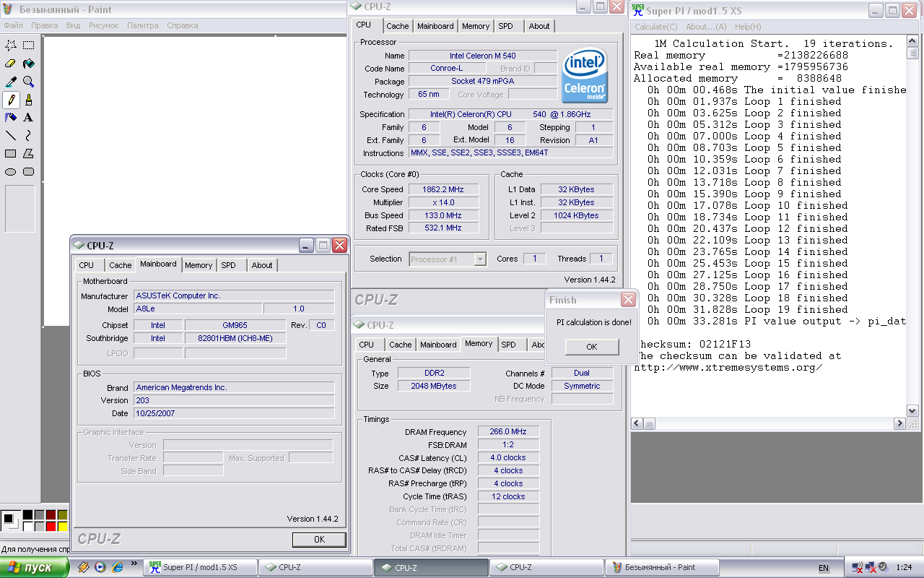Launch Winamp from the quick launch bar
Image resolution: width=924 pixels, height=578 pixels.
(84, 567)
